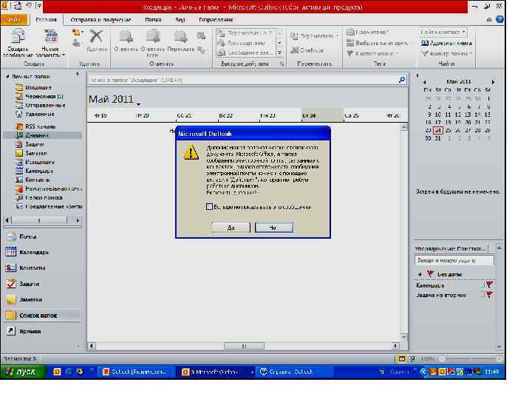Go to next month in mini calendar
The width and height of the screenshot is (532, 399).
pos(493,82)
